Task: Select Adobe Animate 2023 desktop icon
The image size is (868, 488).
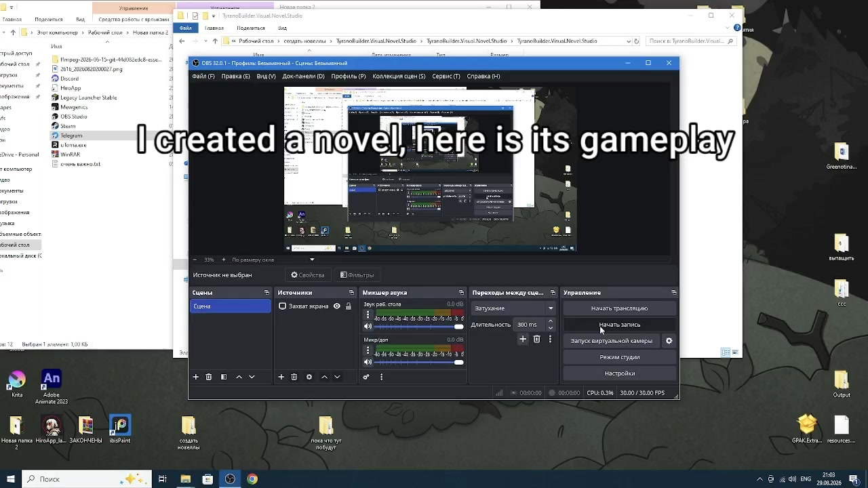Action: click(x=52, y=387)
